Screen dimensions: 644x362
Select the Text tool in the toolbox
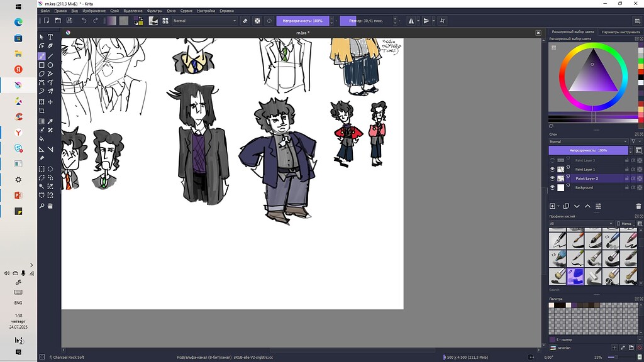coord(50,37)
